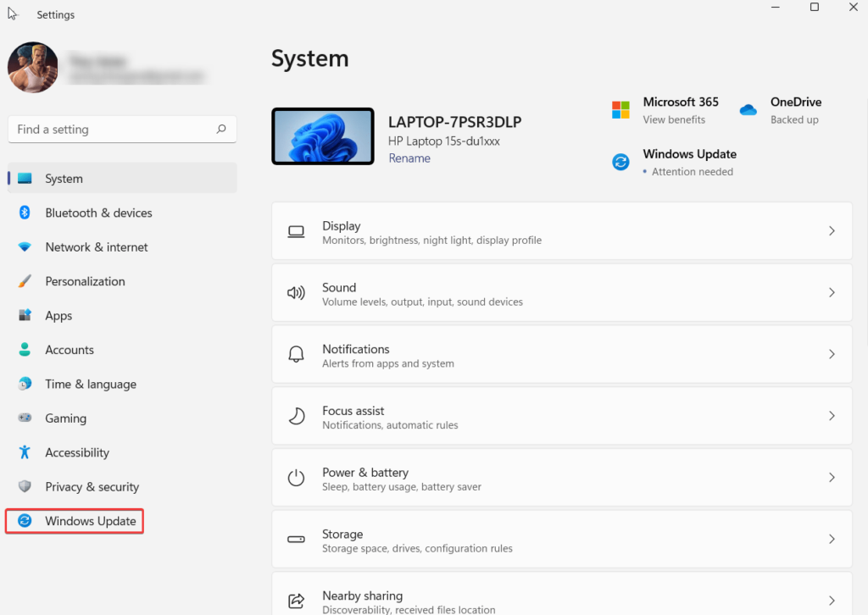Expand Nearby sharing chevron
Screen dimensions: 868x615
click(x=832, y=600)
